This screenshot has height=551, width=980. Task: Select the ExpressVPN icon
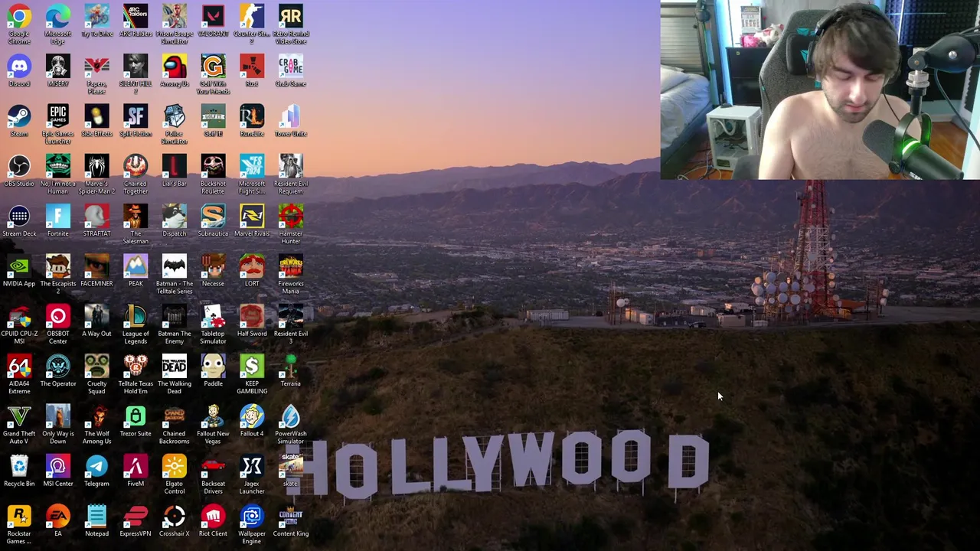point(136,516)
